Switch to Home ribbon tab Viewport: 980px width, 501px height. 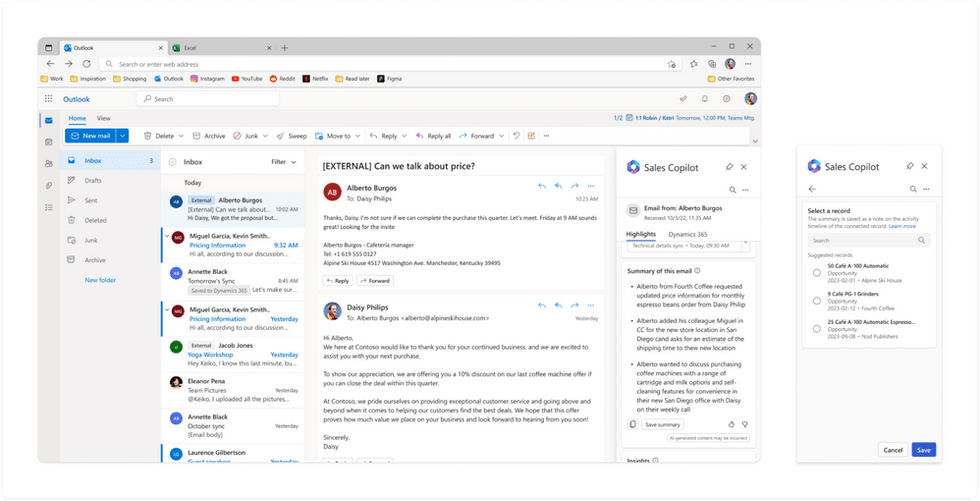click(x=78, y=118)
